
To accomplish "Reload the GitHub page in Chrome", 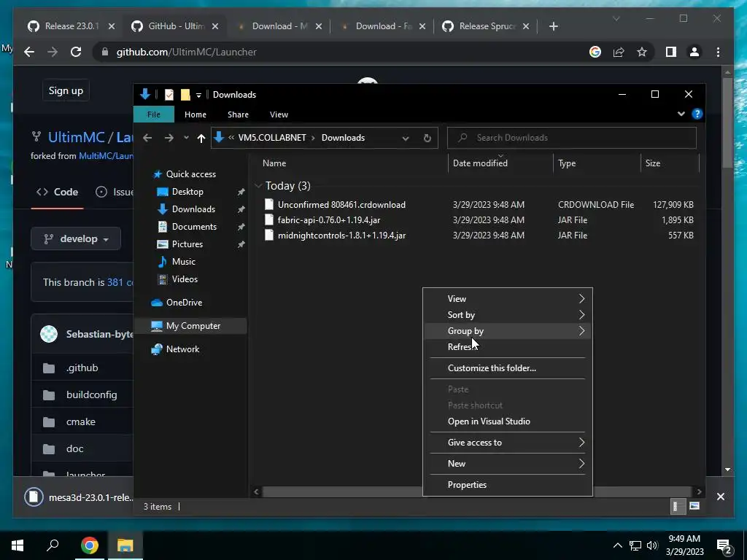I will pyautogui.click(x=76, y=52).
